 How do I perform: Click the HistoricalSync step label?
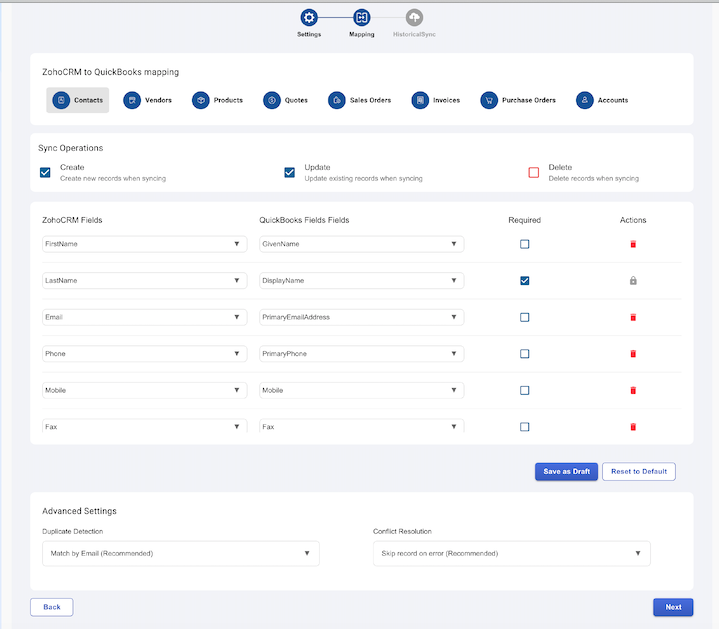click(414, 34)
